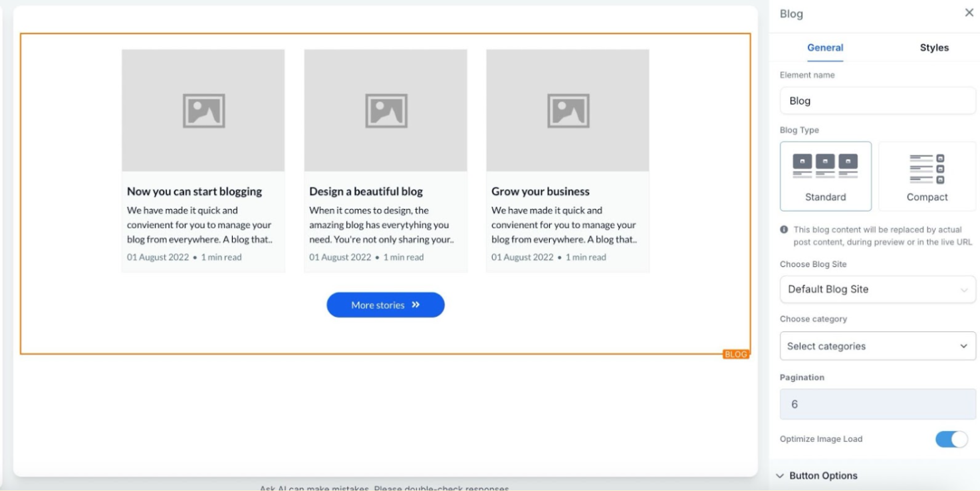The width and height of the screenshot is (980, 491).
Task: Click the image placeholder icon in second post
Action: [x=386, y=110]
